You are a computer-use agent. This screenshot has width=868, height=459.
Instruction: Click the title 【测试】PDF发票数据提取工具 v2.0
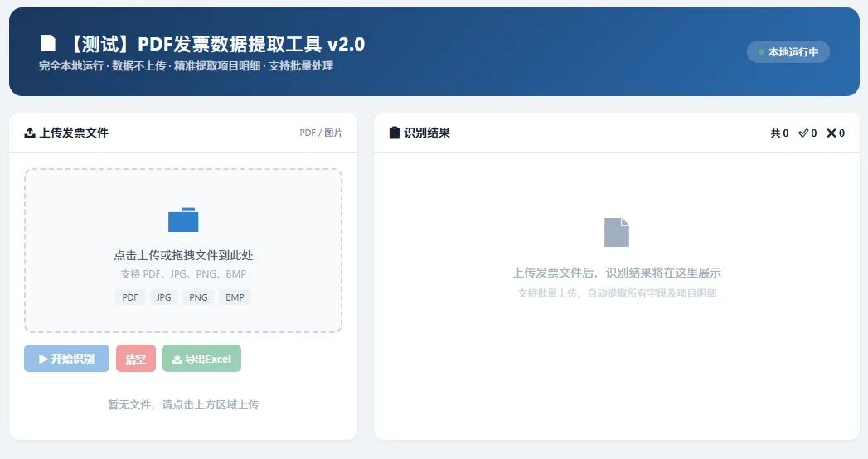coord(216,44)
